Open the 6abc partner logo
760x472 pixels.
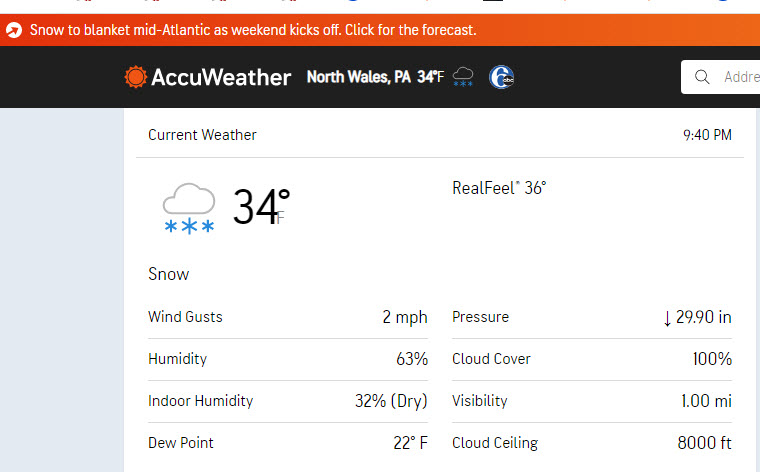[x=502, y=77]
